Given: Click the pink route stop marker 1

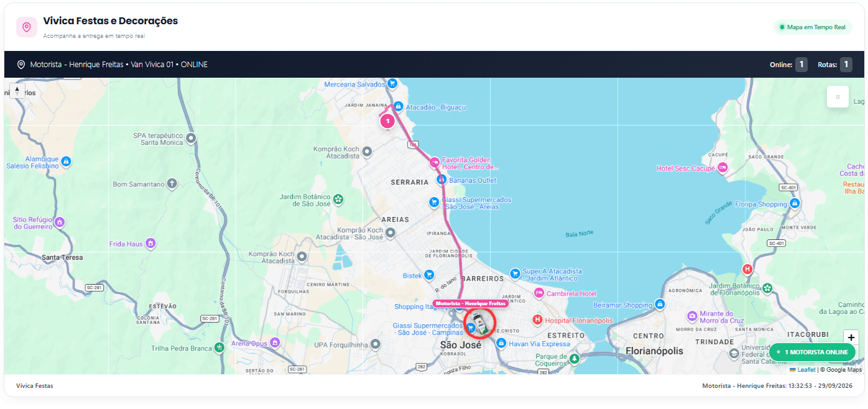Looking at the screenshot, I should 387,121.
